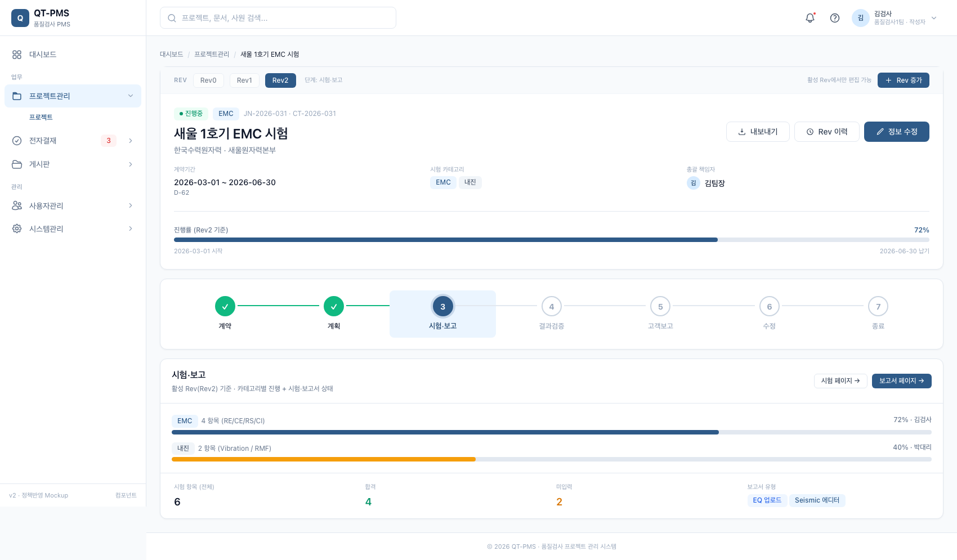This screenshot has width=957, height=560.
Task: Switch to the Rev0 tab
Action: point(208,80)
